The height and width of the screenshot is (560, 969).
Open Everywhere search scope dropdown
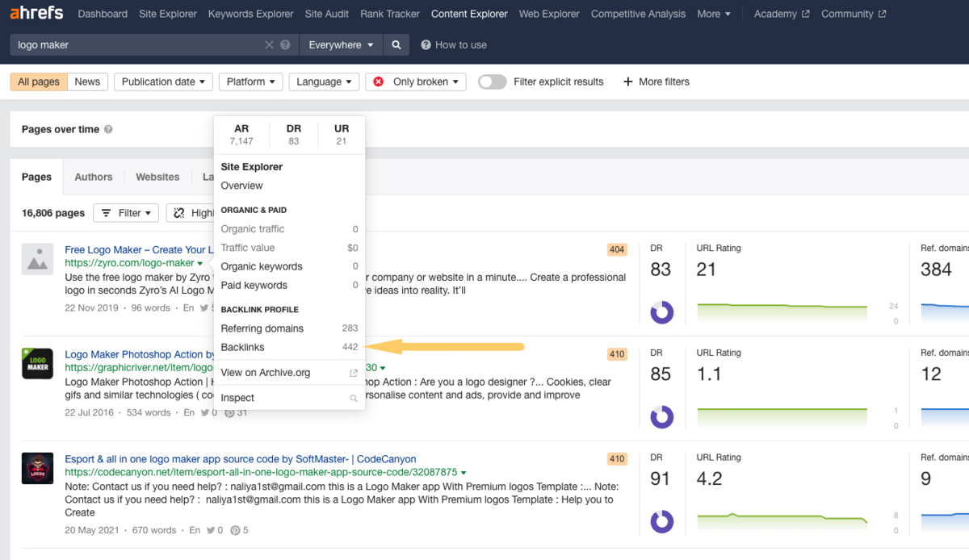coord(341,45)
